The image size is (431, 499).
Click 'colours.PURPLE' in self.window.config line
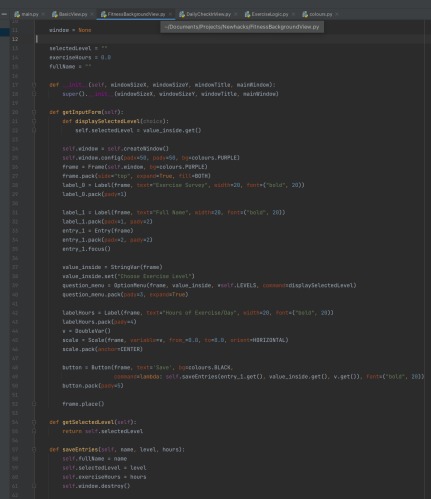[x=215, y=158]
